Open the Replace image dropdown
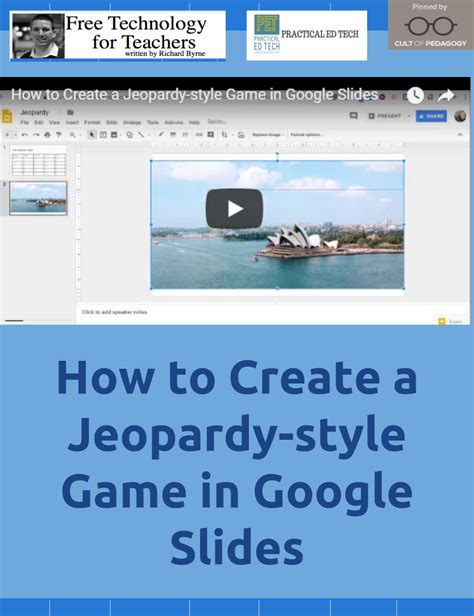This screenshot has width=474, height=616. coord(268,135)
